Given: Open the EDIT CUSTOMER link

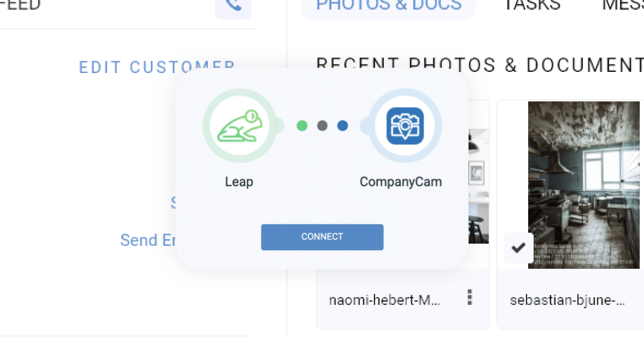Looking at the screenshot, I should pyautogui.click(x=157, y=67).
